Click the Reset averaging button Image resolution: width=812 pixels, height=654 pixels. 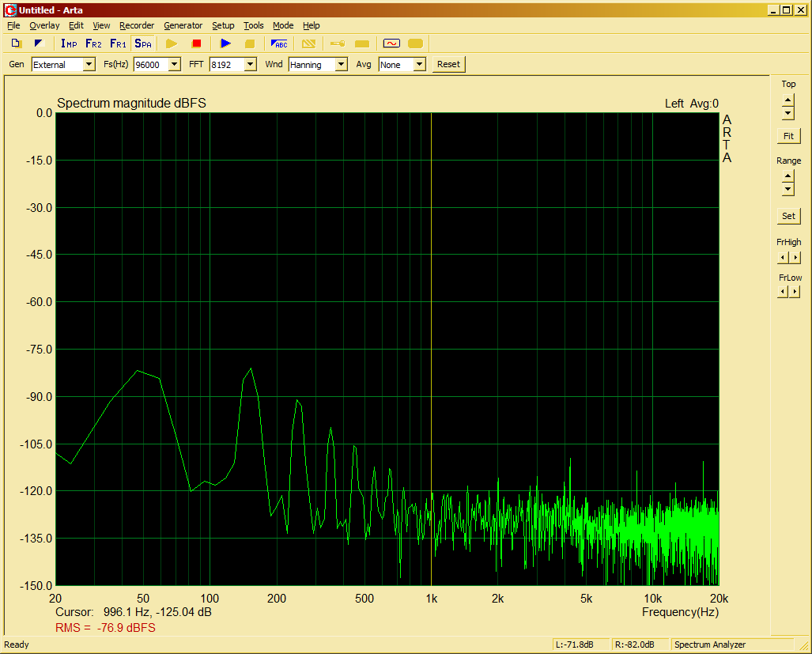448,64
